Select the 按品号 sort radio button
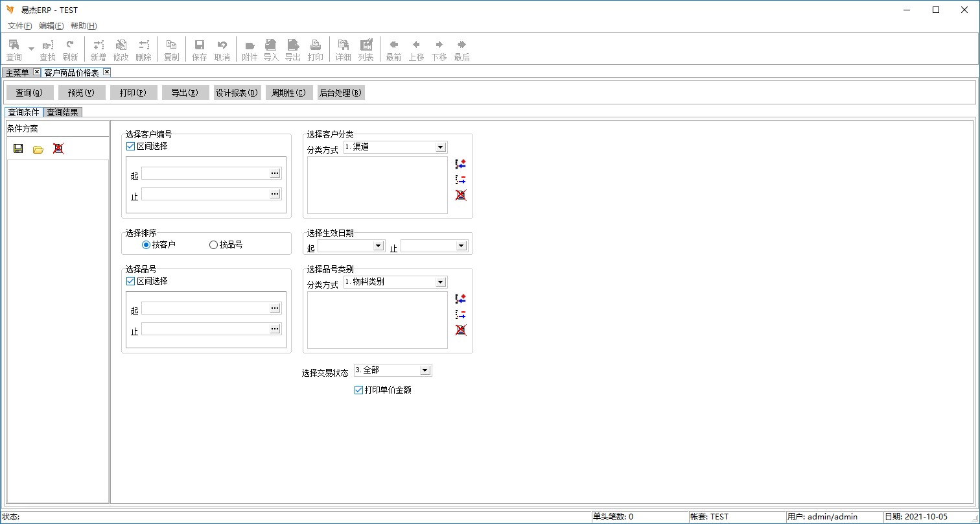Screen dimensions: 980x524 213,245
